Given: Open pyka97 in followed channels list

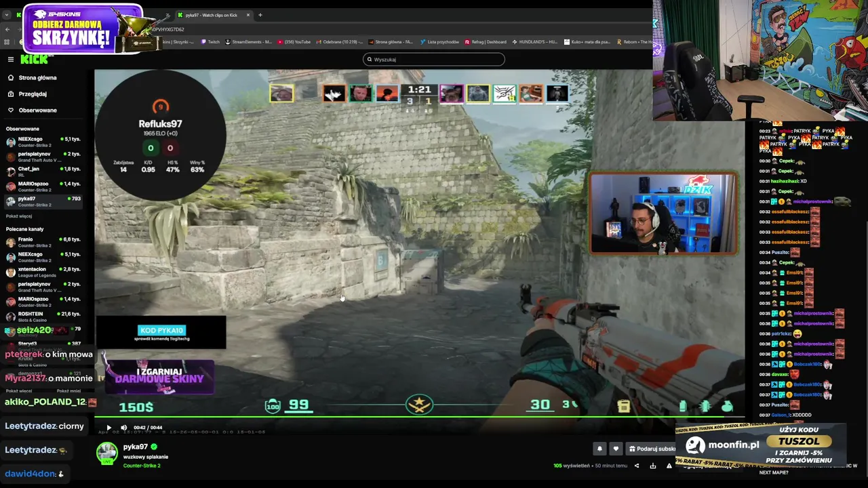Looking at the screenshot, I should point(44,201).
